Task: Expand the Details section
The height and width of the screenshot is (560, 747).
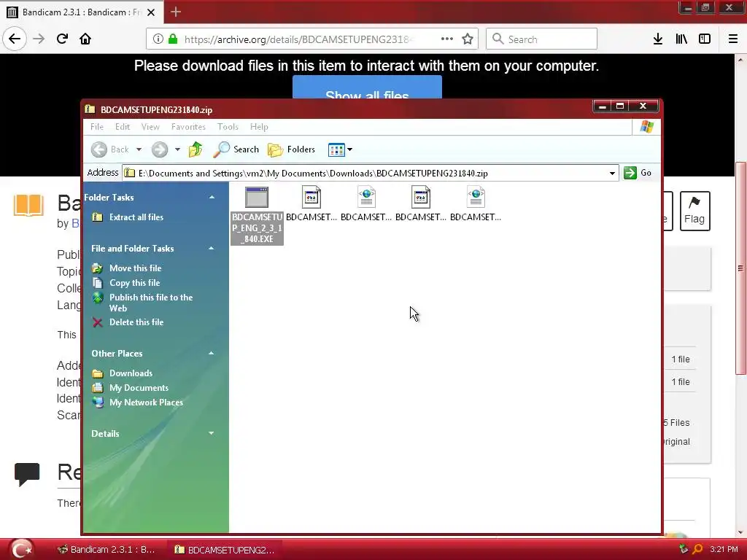Action: tap(212, 433)
